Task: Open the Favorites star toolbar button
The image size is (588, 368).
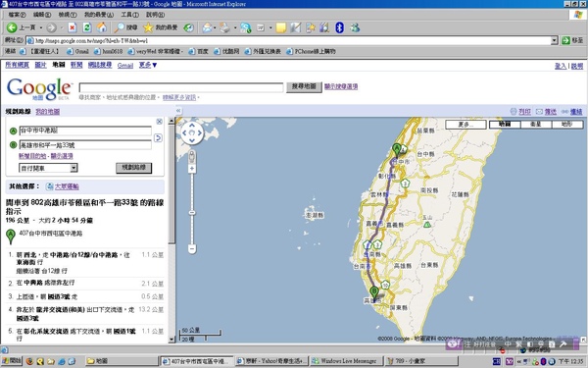Action: [161, 27]
